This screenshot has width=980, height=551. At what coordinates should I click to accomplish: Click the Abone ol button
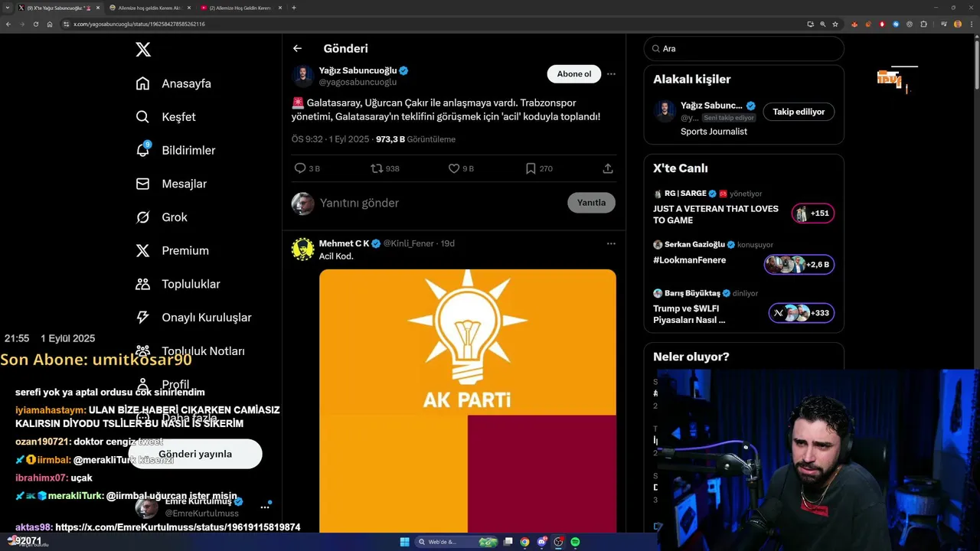(x=574, y=74)
